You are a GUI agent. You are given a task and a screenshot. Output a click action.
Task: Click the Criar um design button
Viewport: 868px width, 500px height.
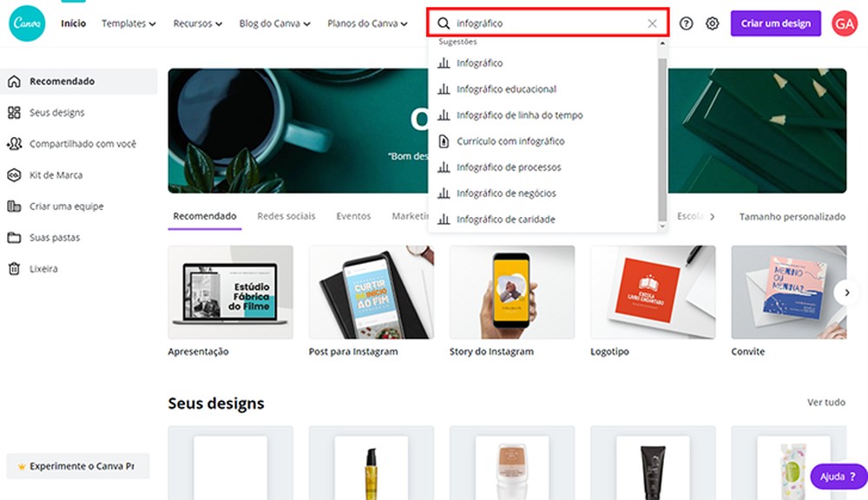click(775, 23)
